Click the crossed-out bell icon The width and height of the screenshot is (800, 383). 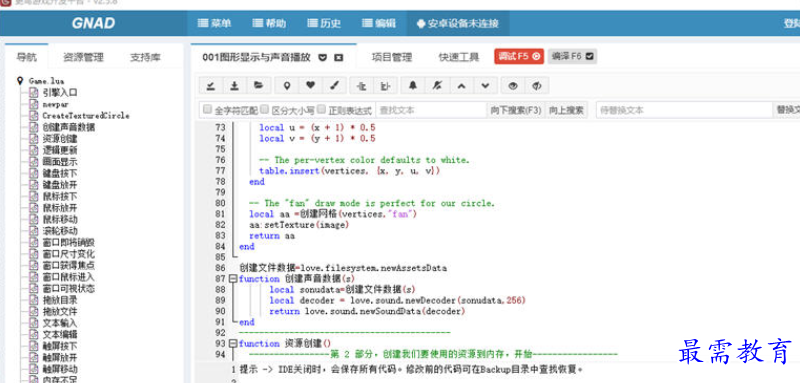coord(437,86)
